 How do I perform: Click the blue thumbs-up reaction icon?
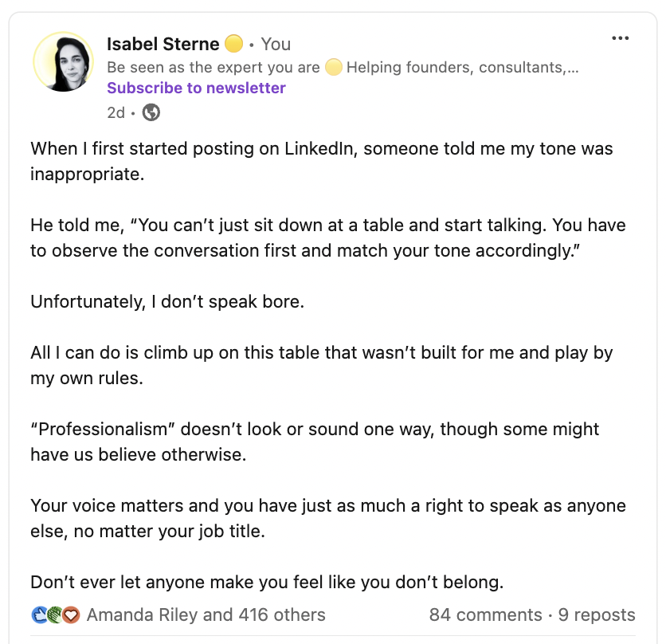click(x=40, y=615)
